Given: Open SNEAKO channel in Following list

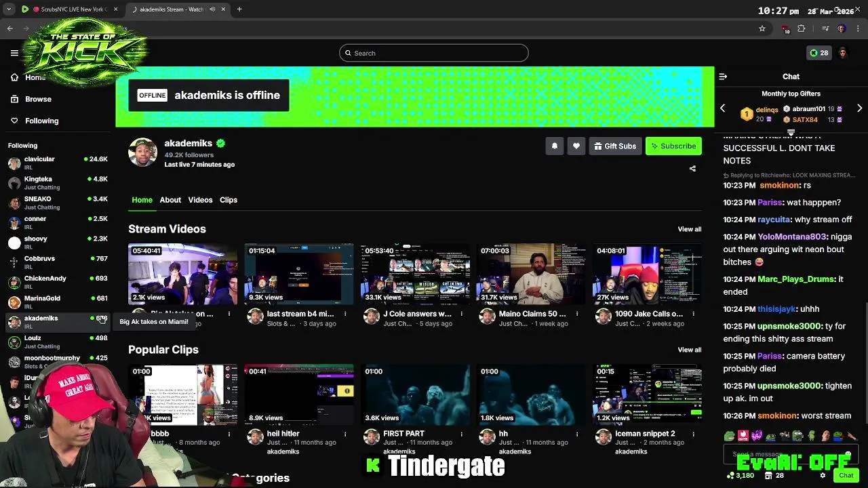Looking at the screenshot, I should [58, 203].
